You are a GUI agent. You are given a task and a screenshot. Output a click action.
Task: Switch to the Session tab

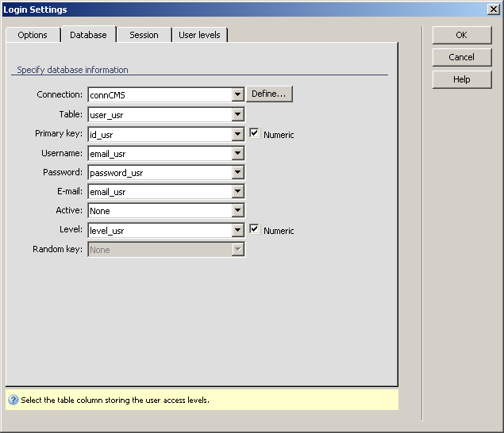click(144, 35)
